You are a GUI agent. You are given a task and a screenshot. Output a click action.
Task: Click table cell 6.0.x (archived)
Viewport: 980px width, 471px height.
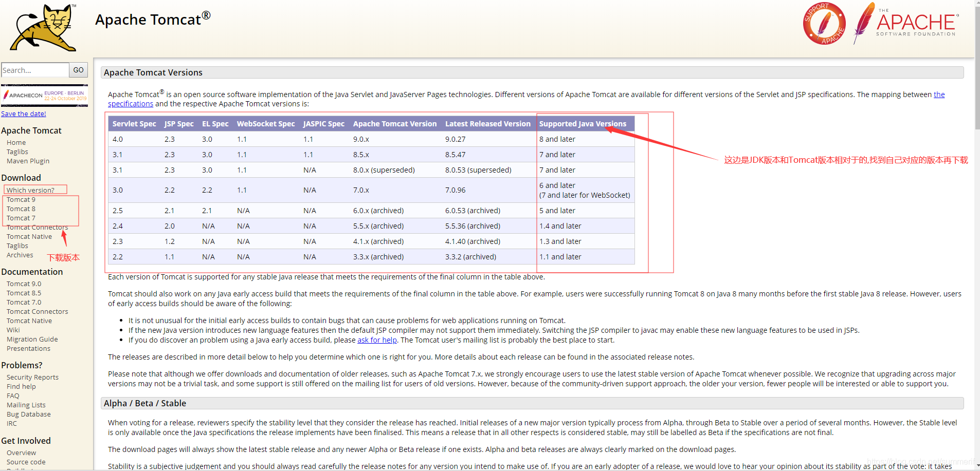tap(378, 211)
